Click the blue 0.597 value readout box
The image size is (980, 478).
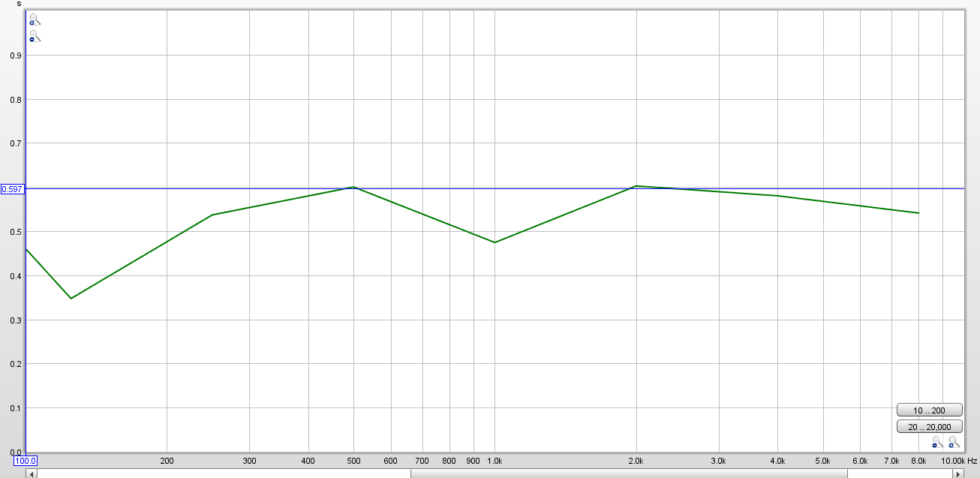click(13, 189)
